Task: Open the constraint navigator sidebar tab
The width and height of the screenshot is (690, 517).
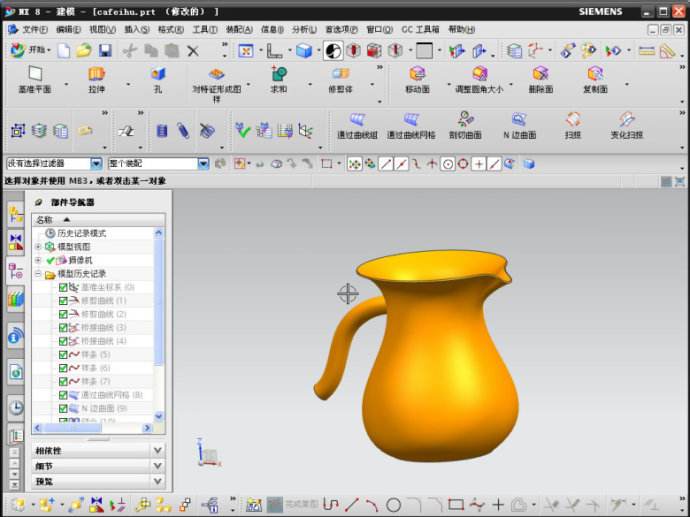Action: (x=16, y=242)
